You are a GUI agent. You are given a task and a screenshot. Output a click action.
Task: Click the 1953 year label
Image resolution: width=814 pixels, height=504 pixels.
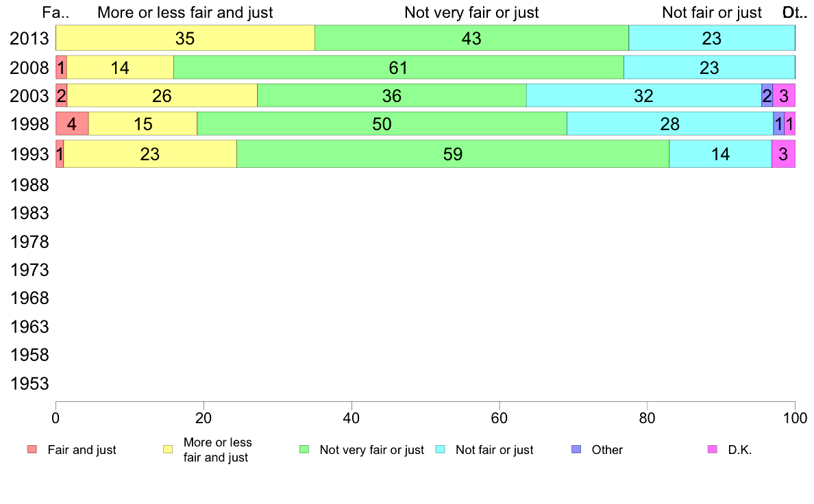(29, 383)
